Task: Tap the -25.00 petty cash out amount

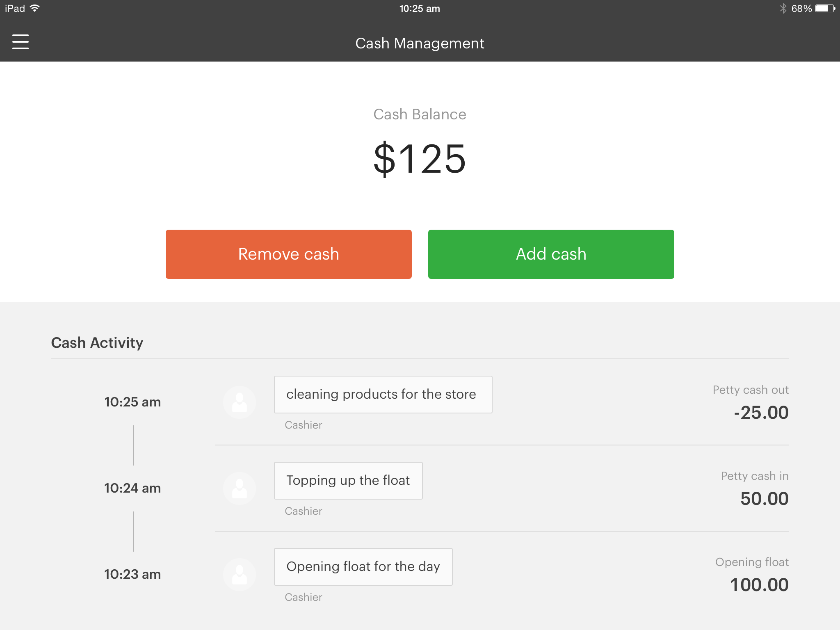Action: coord(761,413)
